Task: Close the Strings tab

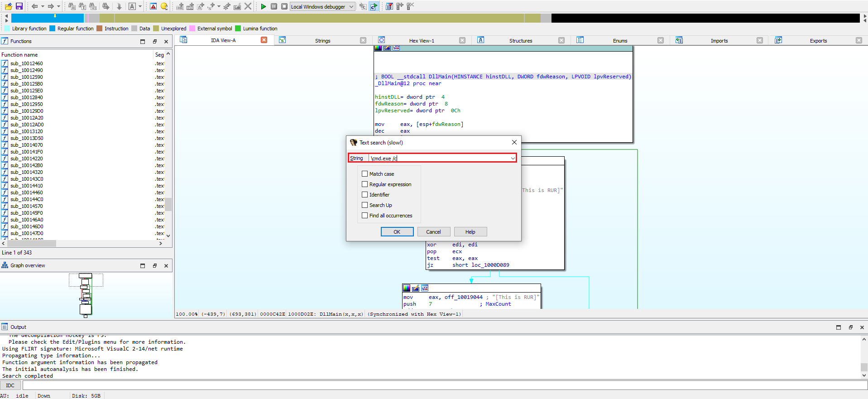Action: pyautogui.click(x=363, y=40)
